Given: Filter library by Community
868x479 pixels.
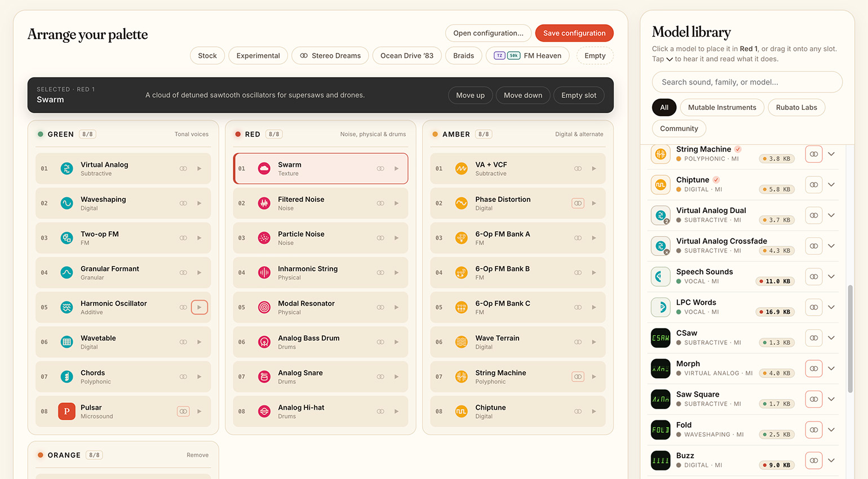Looking at the screenshot, I should (679, 128).
